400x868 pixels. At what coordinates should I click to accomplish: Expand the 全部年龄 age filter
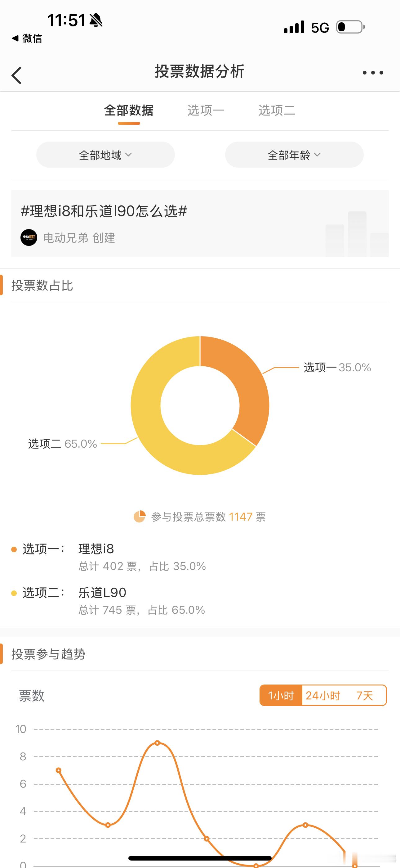coord(294,155)
